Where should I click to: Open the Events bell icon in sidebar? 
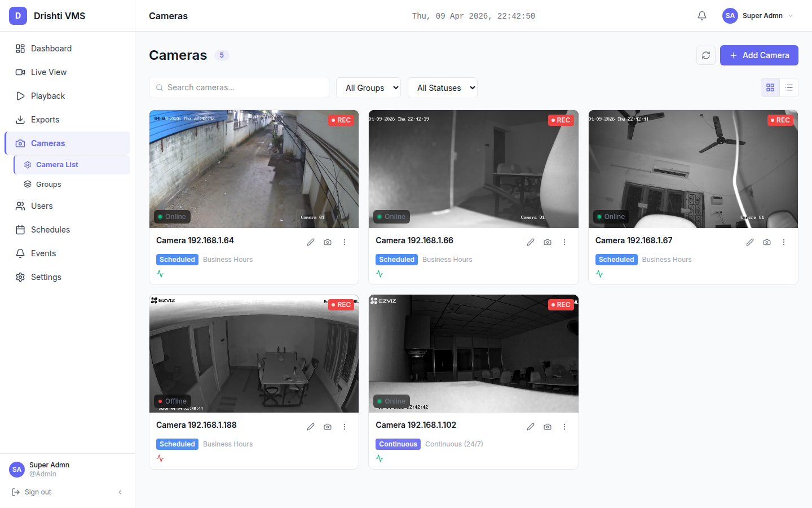(20, 253)
